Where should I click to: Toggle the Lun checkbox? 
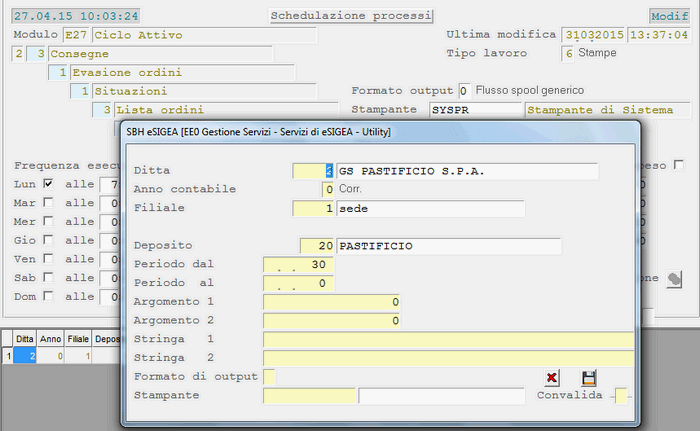coord(48,184)
